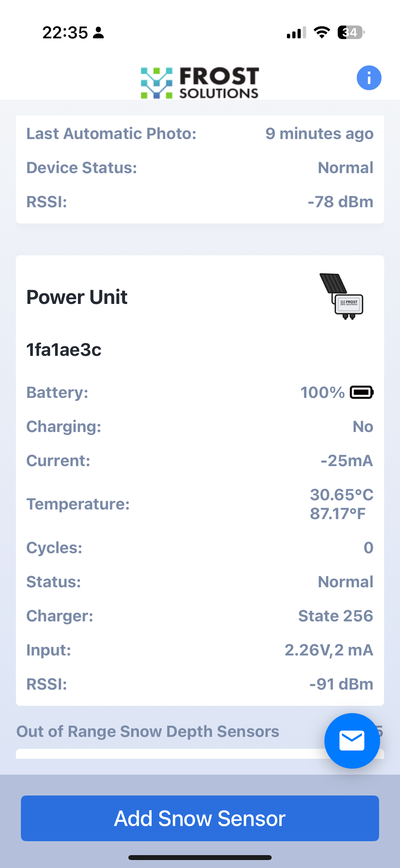Tap the device ID 1fa1ae3c

click(x=64, y=350)
